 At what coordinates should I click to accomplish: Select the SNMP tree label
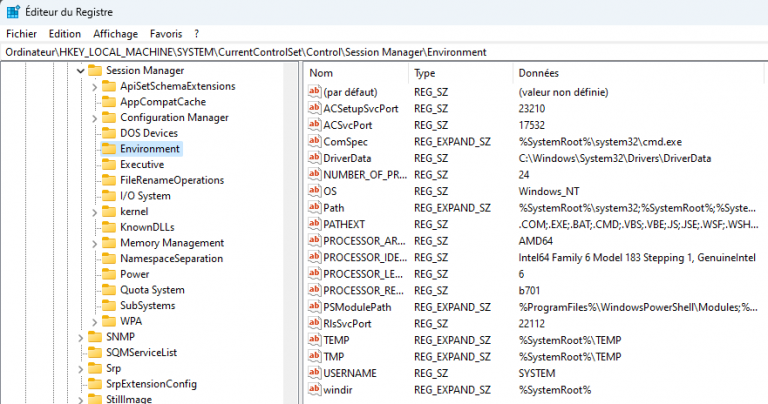point(120,337)
